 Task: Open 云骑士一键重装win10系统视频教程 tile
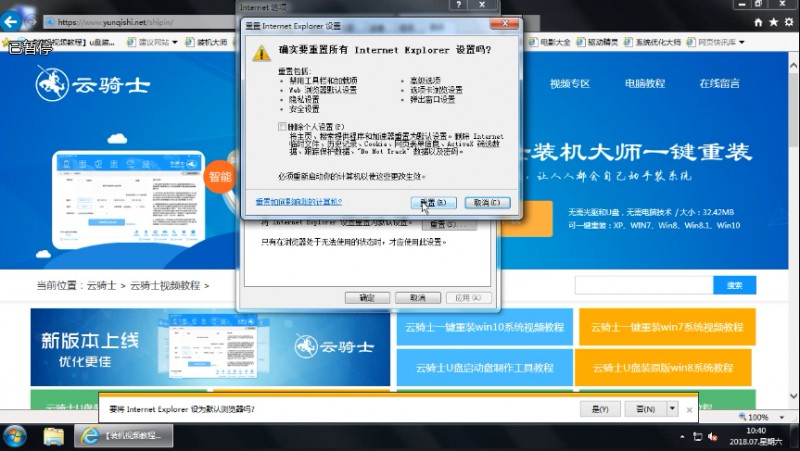[x=485, y=327]
